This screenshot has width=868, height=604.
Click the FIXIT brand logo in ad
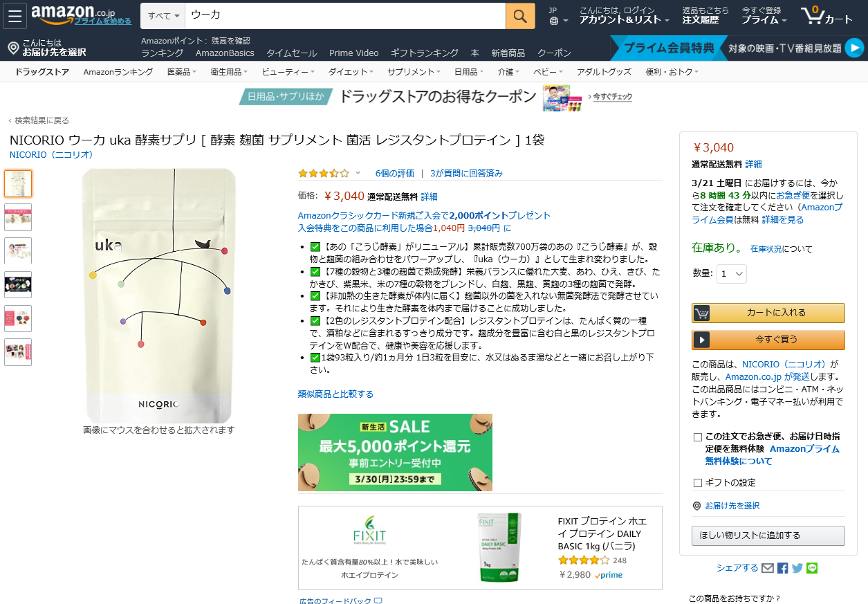pos(369,531)
